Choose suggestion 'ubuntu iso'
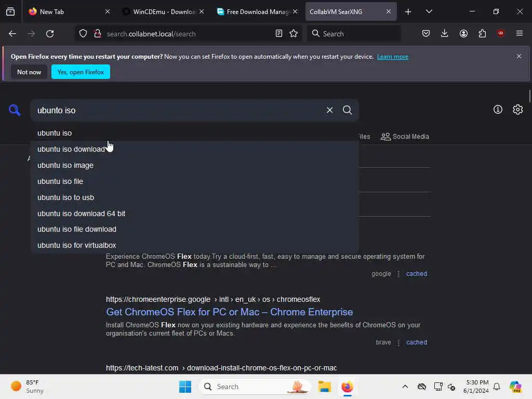Image resolution: width=532 pixels, height=399 pixels. click(195, 133)
